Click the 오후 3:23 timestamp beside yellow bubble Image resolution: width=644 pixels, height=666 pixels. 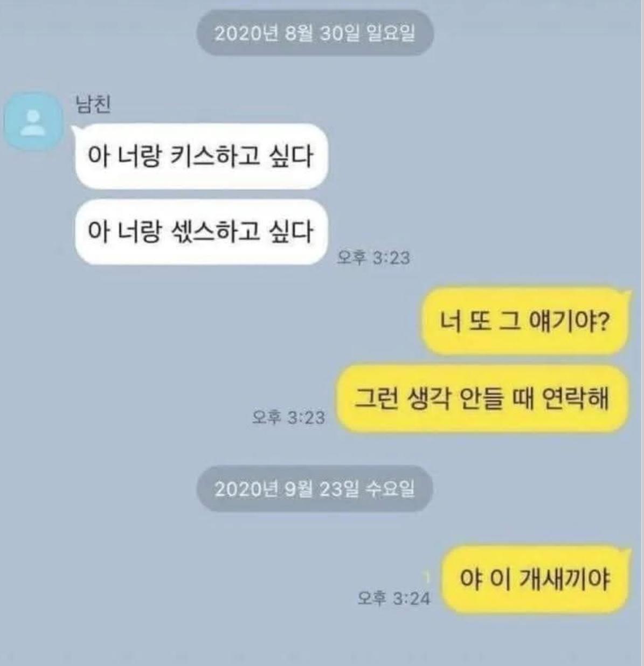[x=289, y=417]
